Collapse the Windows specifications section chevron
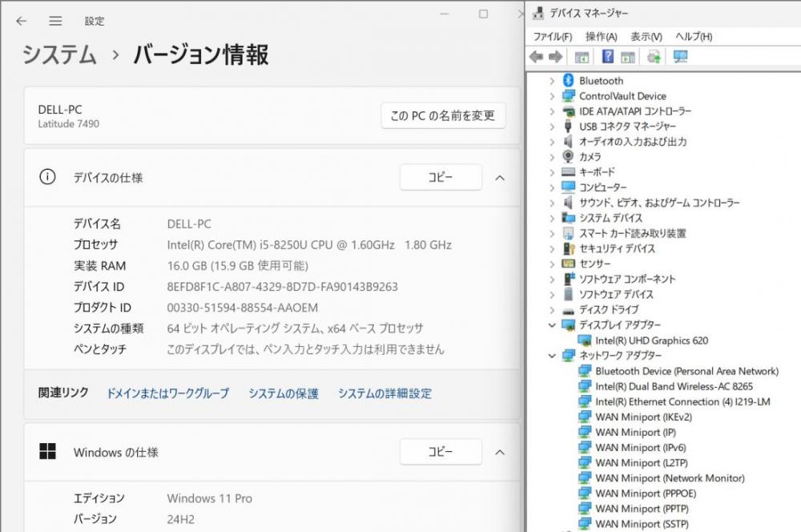Viewport: 801px width, 532px height. (x=500, y=452)
